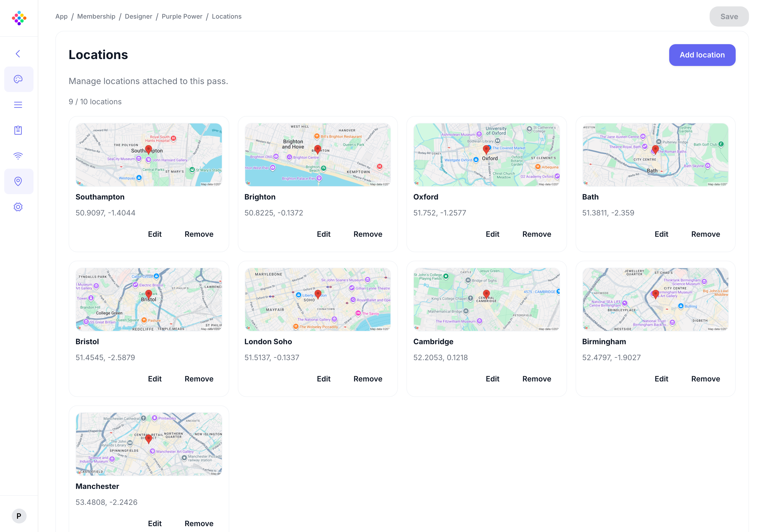Go to Membership breadcrumb
The image size is (766, 532).
pyautogui.click(x=96, y=16)
